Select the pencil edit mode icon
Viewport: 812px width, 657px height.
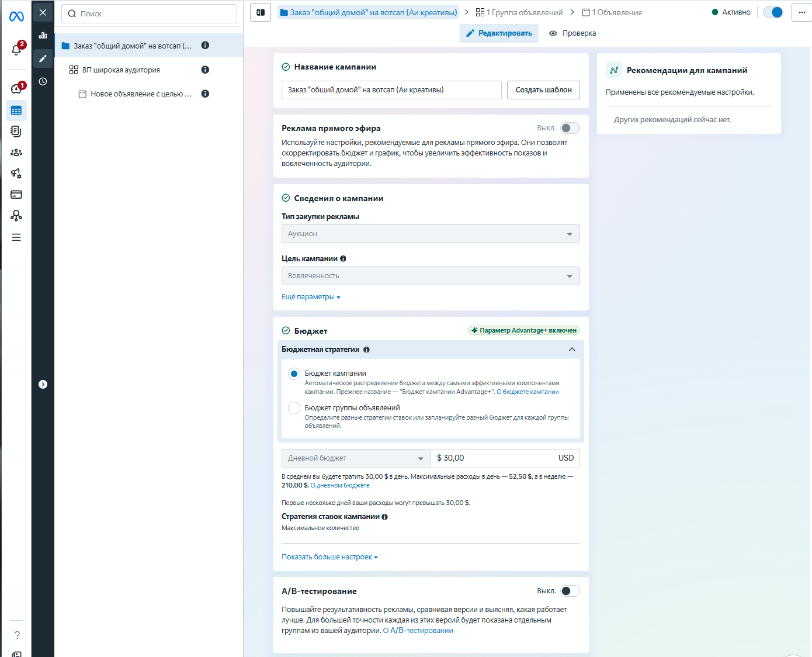click(x=43, y=58)
